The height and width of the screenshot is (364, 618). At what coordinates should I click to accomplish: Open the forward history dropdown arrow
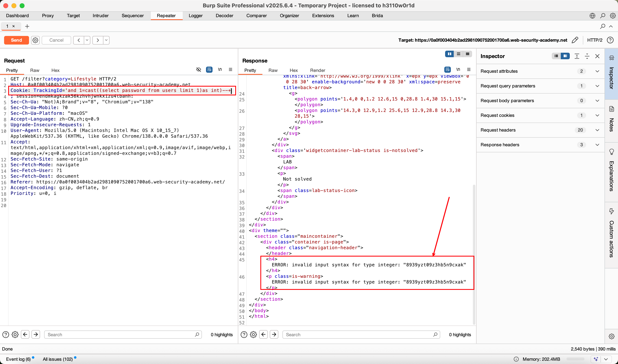click(106, 40)
